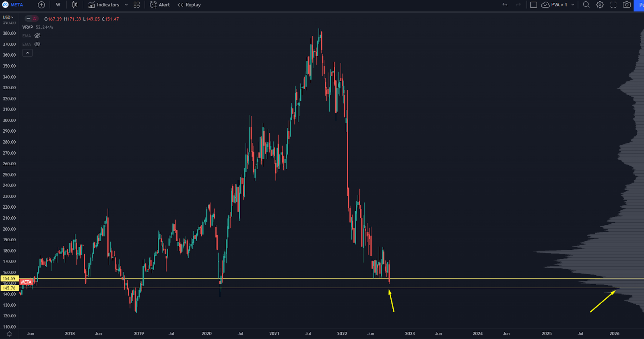Create an Alert
Screen dimensions: 644x339
point(160,5)
